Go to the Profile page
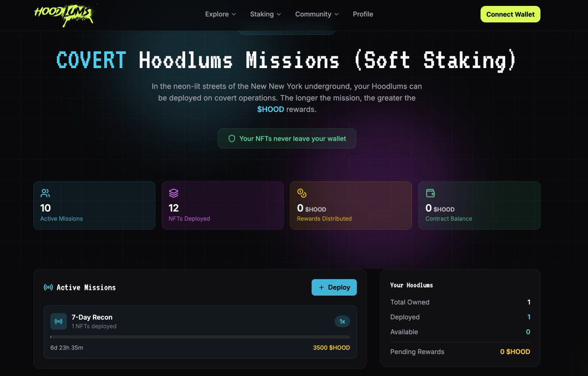Image resolution: width=588 pixels, height=376 pixels. click(x=363, y=14)
